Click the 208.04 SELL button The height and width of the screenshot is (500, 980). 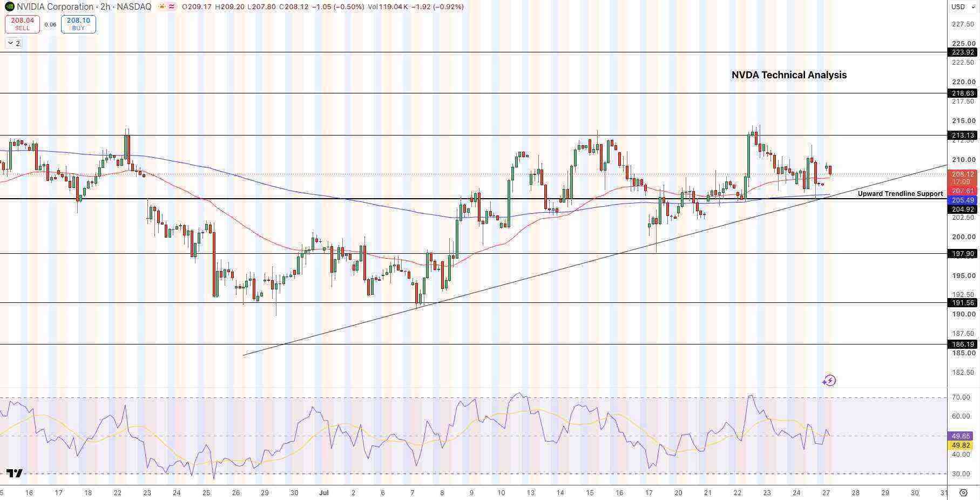[22, 24]
